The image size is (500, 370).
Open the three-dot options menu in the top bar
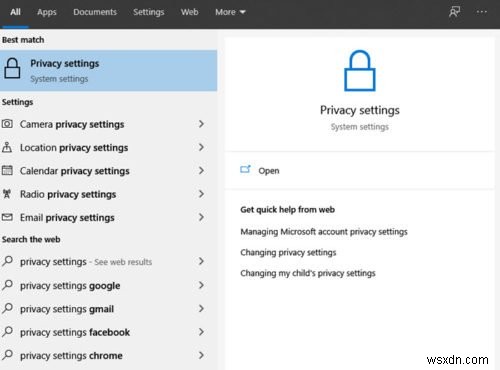(x=482, y=12)
